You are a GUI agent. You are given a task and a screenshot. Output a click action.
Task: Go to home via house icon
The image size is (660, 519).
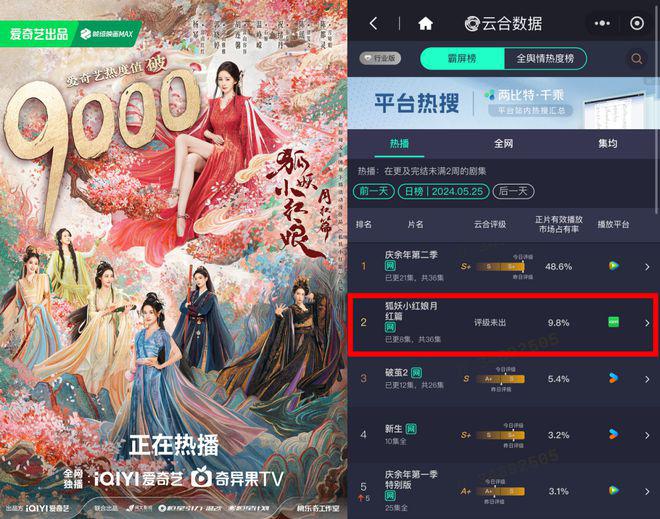(x=425, y=23)
